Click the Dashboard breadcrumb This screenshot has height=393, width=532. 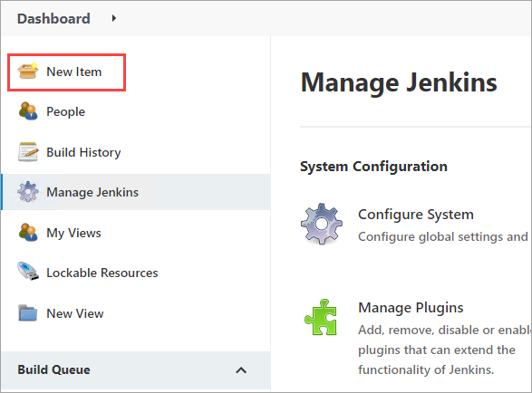(53, 19)
